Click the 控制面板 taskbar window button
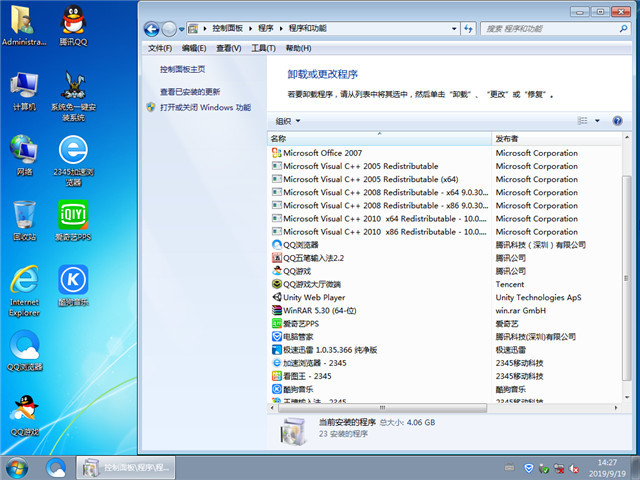The width and height of the screenshot is (640, 480). pyautogui.click(x=126, y=468)
